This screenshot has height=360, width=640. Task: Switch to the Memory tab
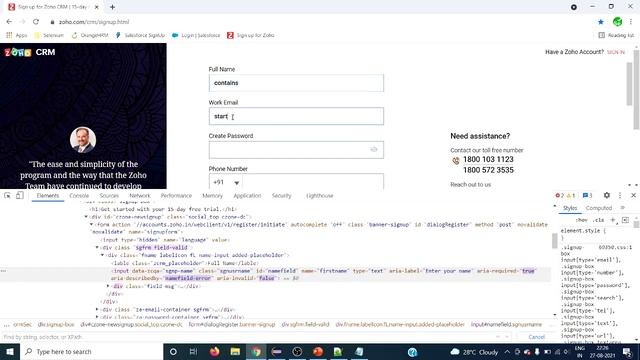pyautogui.click(x=212, y=196)
